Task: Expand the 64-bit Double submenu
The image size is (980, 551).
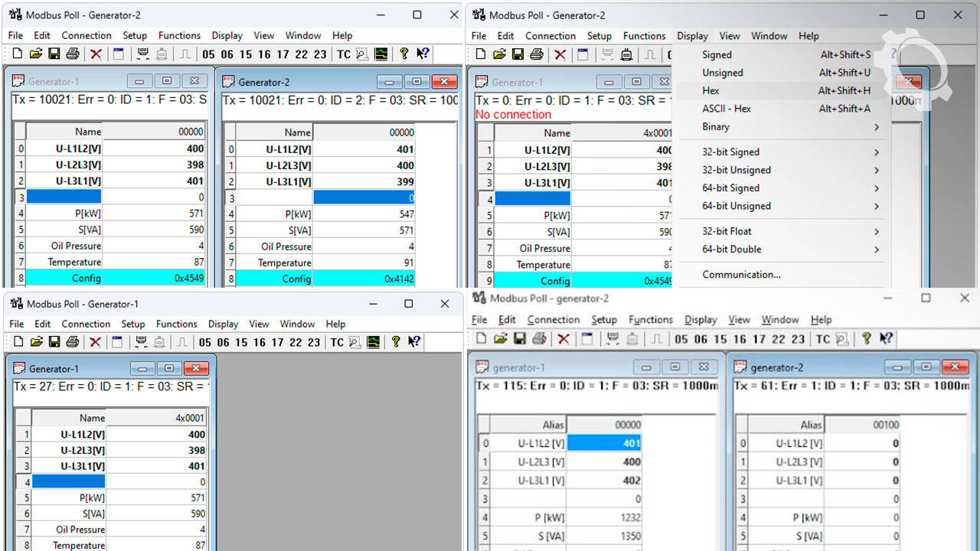Action: (877, 249)
